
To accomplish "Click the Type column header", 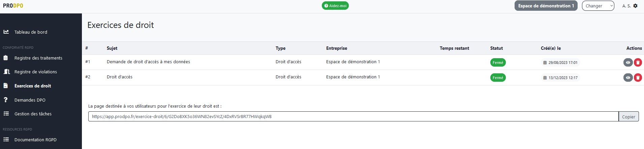I will coord(280,48).
